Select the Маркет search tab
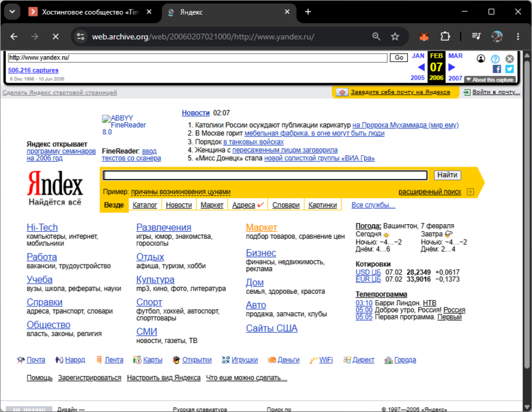Screen dimensions: 532x412 (x=212, y=205)
